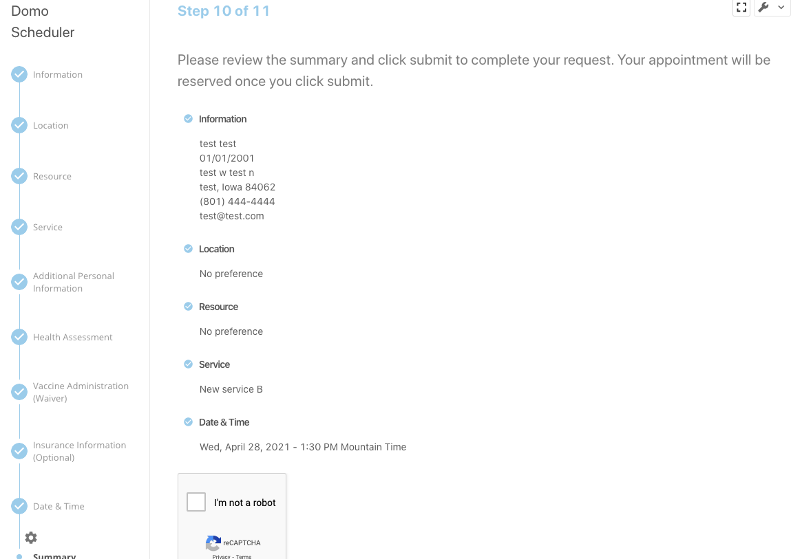Click the checkmark beside Location summary heading

[x=188, y=249]
